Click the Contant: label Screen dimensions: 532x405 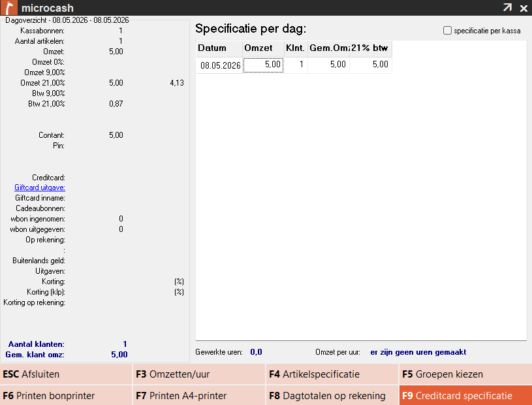(x=51, y=135)
